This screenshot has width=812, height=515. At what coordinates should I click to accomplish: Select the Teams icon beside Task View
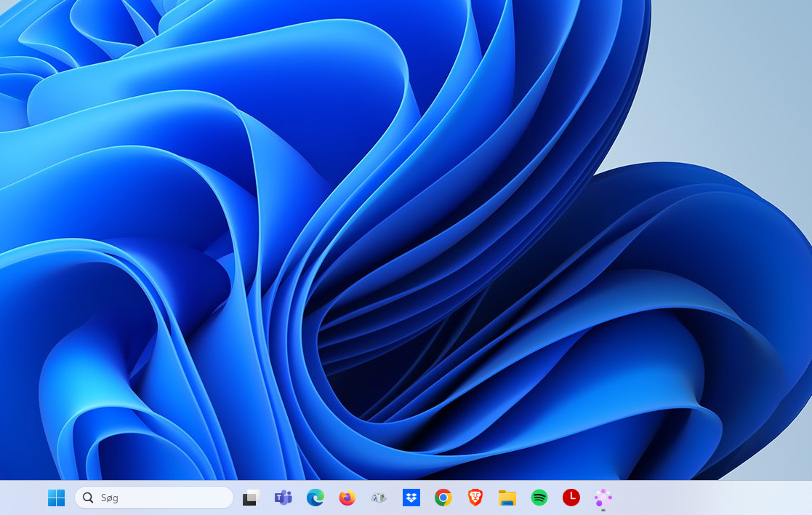[x=283, y=498]
